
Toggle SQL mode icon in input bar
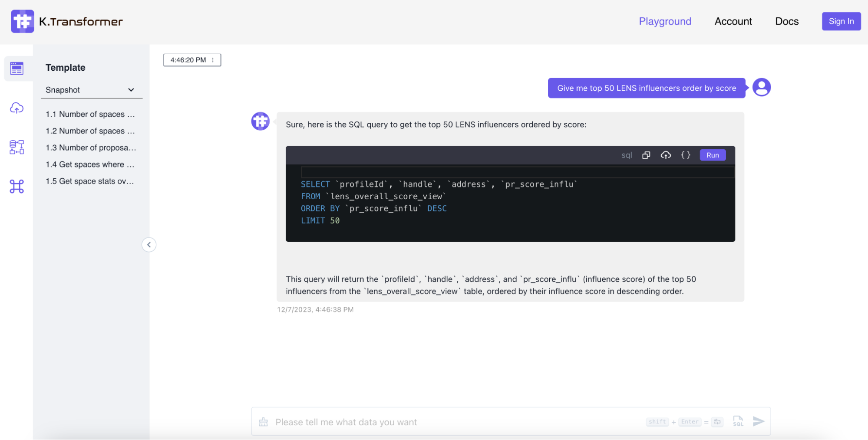pyautogui.click(x=738, y=421)
